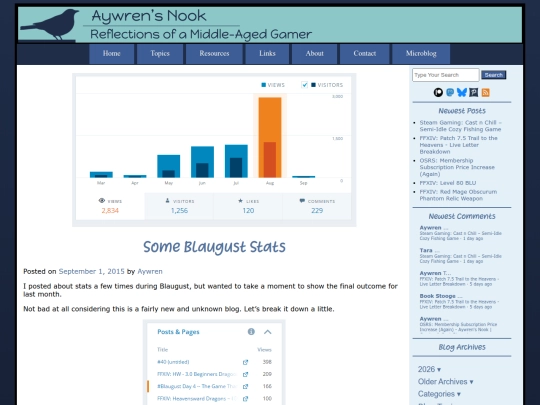Click the info icon beside Posts & Pages
Image resolution: width=540 pixels, height=405 pixels.
[x=251, y=332]
